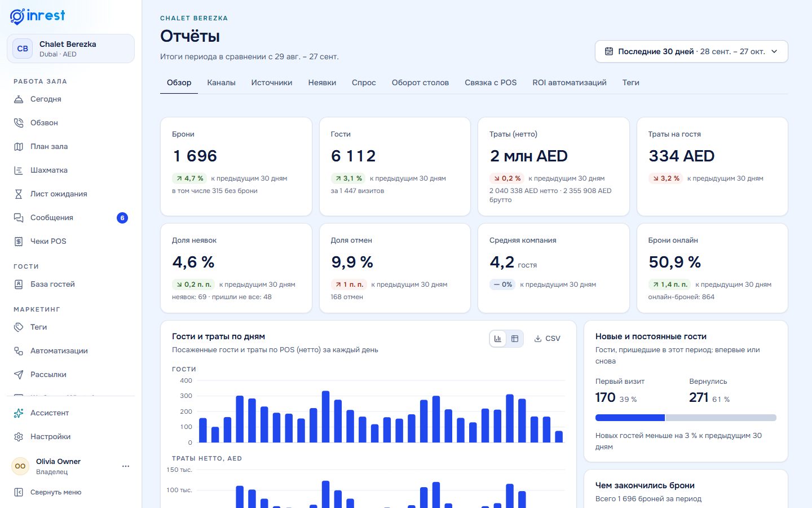Click the Теги tag icon in sidebar

tap(19, 327)
